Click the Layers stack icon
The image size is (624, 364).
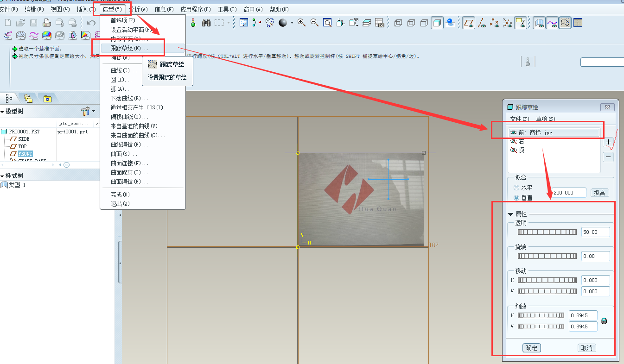[367, 23]
